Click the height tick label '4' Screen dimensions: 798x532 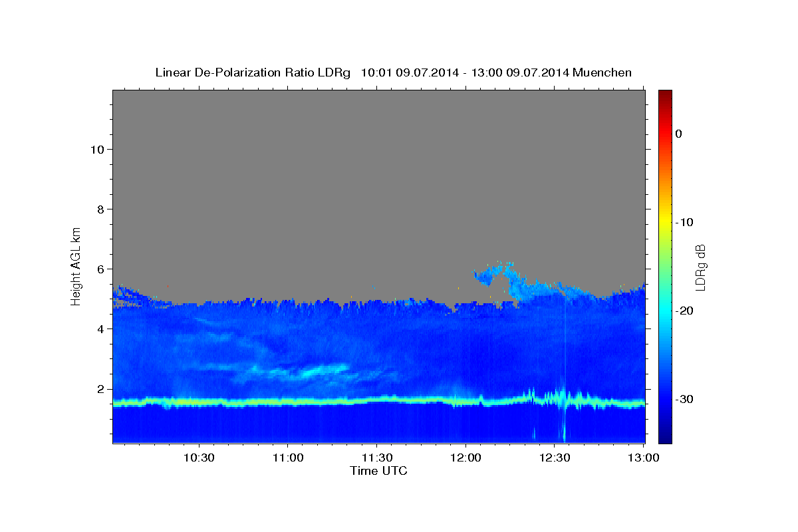pyautogui.click(x=100, y=329)
